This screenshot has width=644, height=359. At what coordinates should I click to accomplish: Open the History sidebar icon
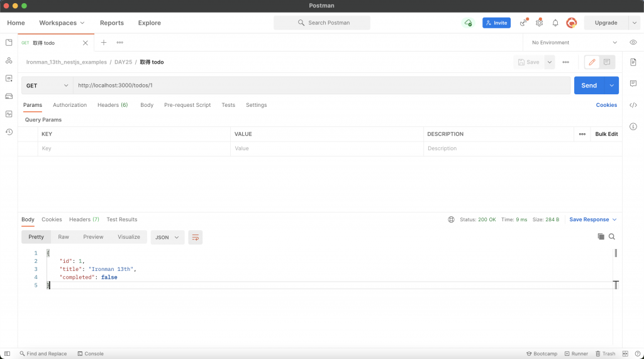click(9, 132)
